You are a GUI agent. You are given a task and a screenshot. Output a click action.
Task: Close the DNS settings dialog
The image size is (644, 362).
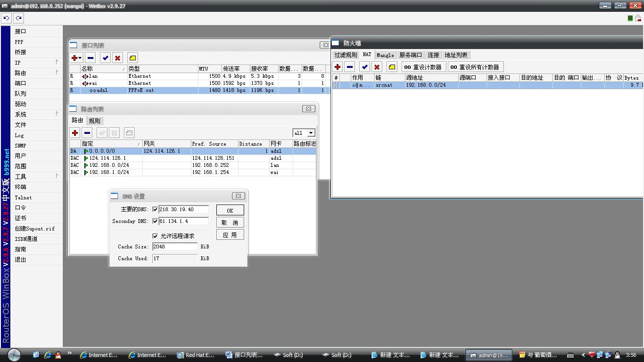238,196
